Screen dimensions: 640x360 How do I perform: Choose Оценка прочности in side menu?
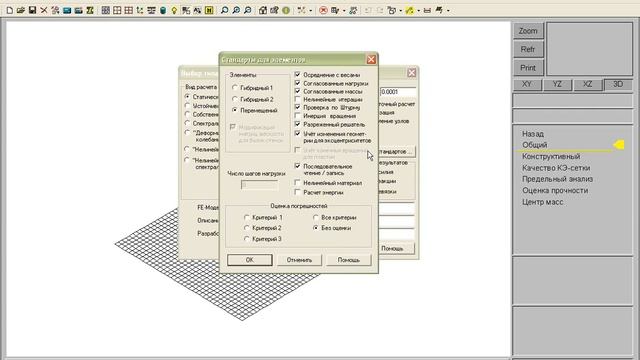tap(555, 190)
